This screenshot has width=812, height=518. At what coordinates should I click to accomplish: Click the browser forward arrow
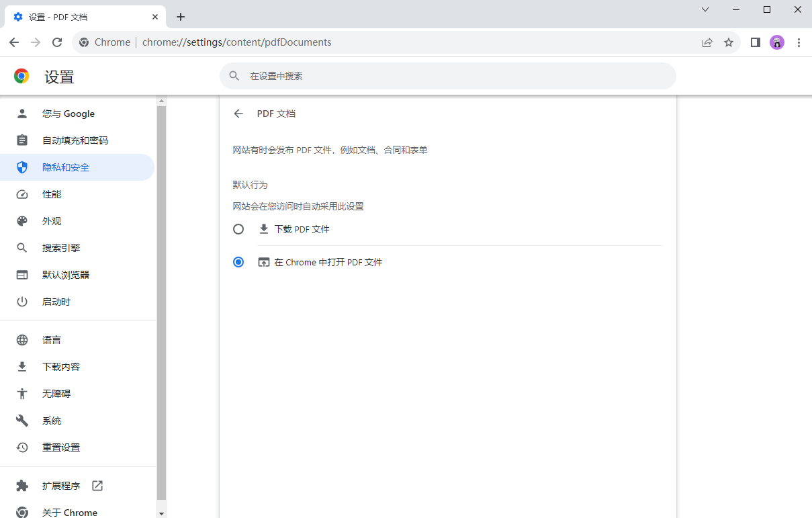coord(36,42)
